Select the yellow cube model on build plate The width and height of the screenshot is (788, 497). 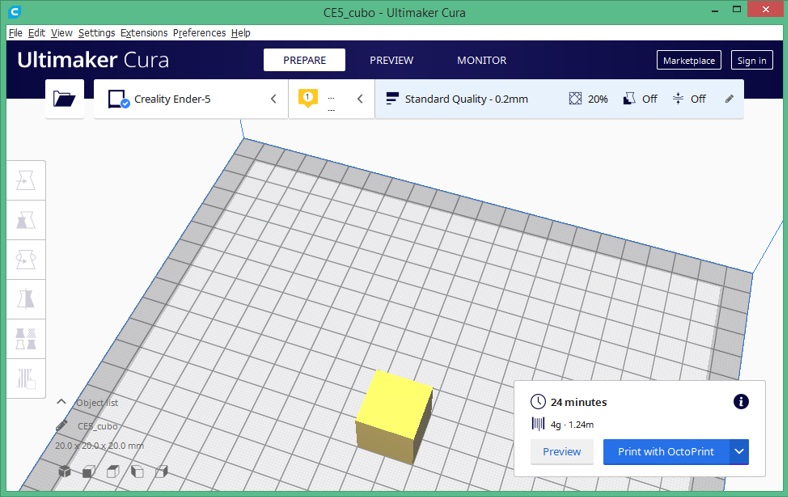click(x=393, y=416)
